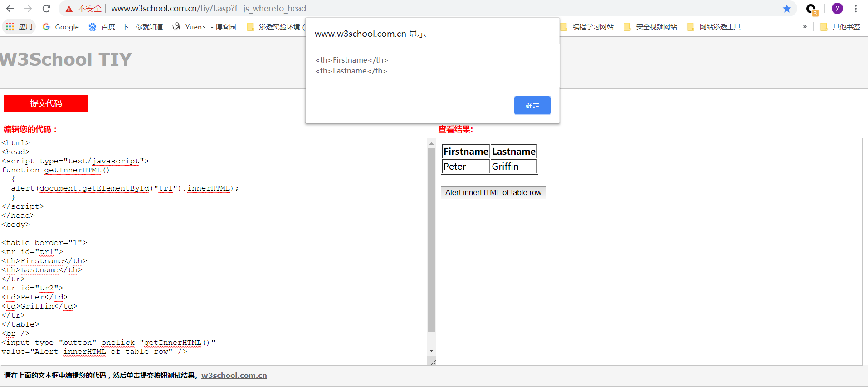Click the 查看结果 label
This screenshot has width=868, height=387.
click(455, 129)
